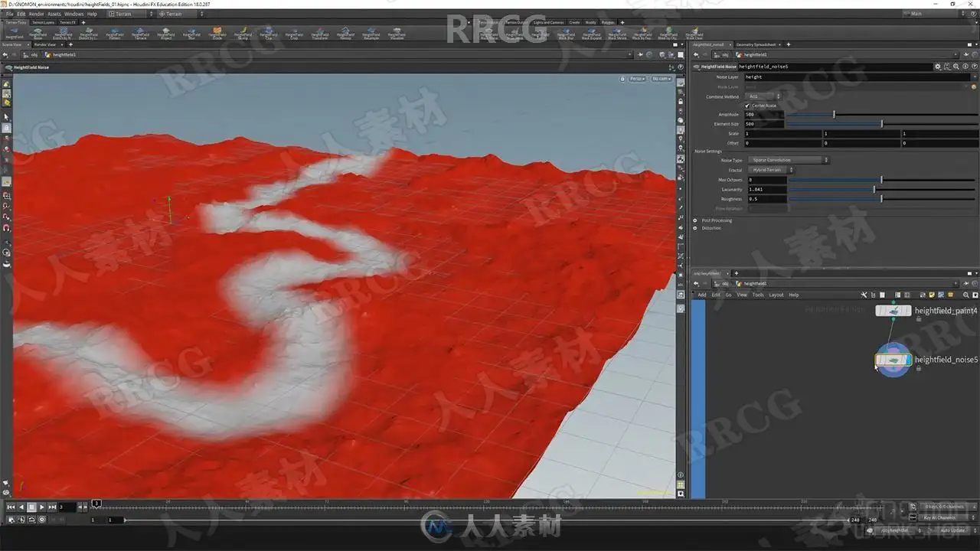Adjust the Element Size slider
980x551 pixels.
(883, 123)
